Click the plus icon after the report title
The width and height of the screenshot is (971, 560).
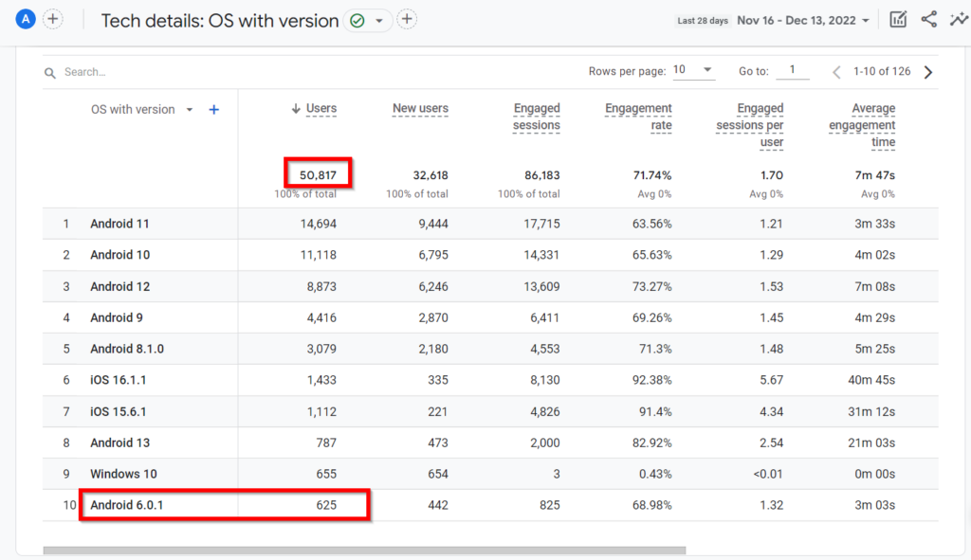(x=407, y=20)
